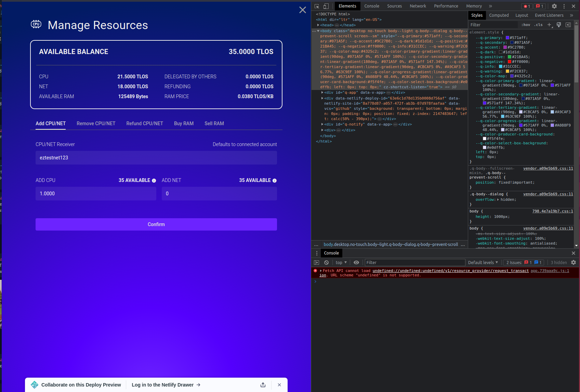This screenshot has height=392, width=580.
Task: Click the --q-warning #F2C037 color swatch
Action: tap(507, 71)
